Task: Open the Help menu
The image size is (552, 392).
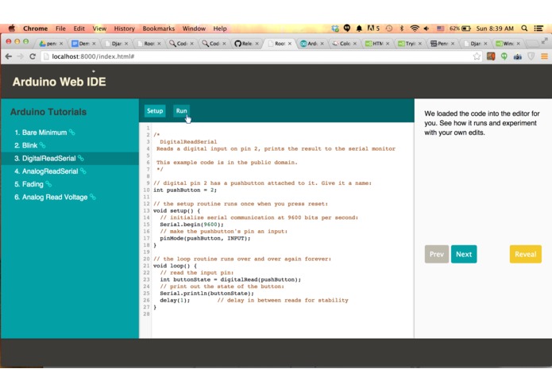Action: pos(220,29)
